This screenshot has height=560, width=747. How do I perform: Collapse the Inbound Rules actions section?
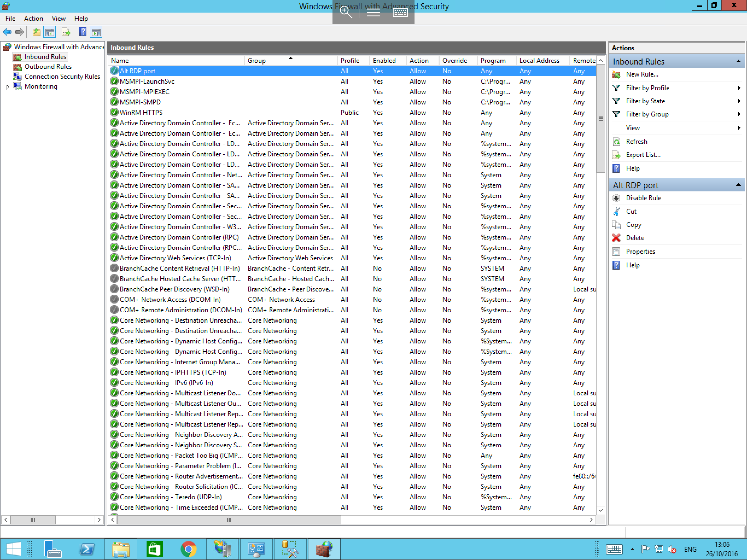coord(738,62)
